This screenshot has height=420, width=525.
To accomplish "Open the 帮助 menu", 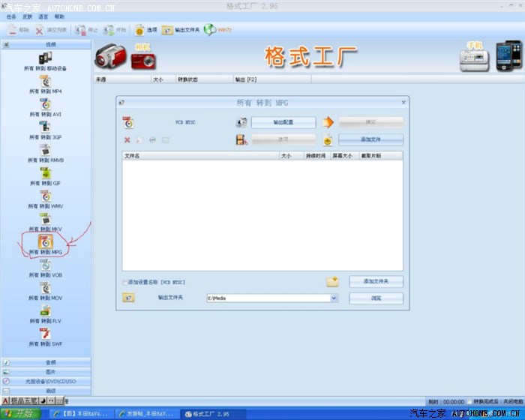I will (x=59, y=16).
